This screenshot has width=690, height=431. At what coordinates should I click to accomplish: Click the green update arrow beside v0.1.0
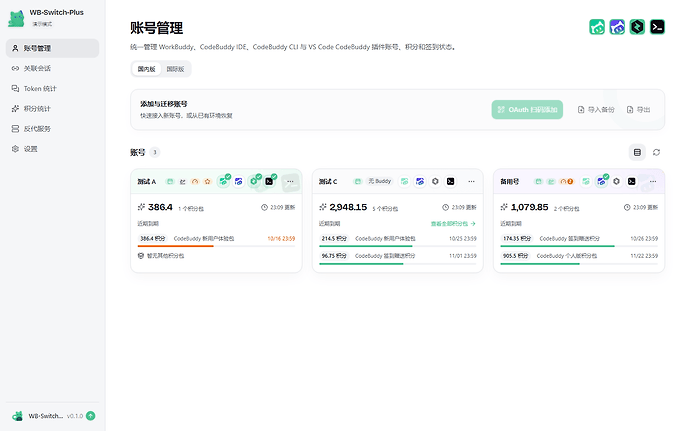click(91, 416)
